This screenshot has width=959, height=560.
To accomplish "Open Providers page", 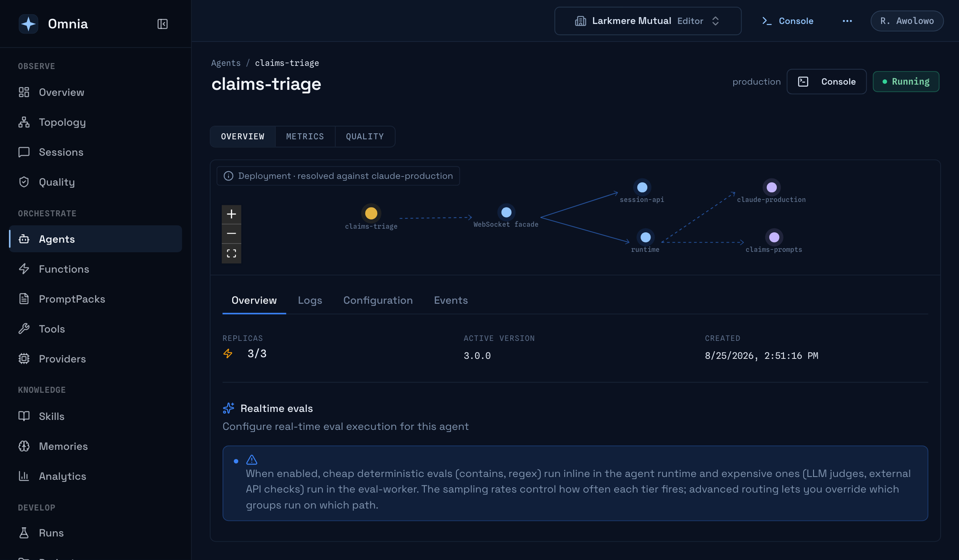I will (95, 359).
